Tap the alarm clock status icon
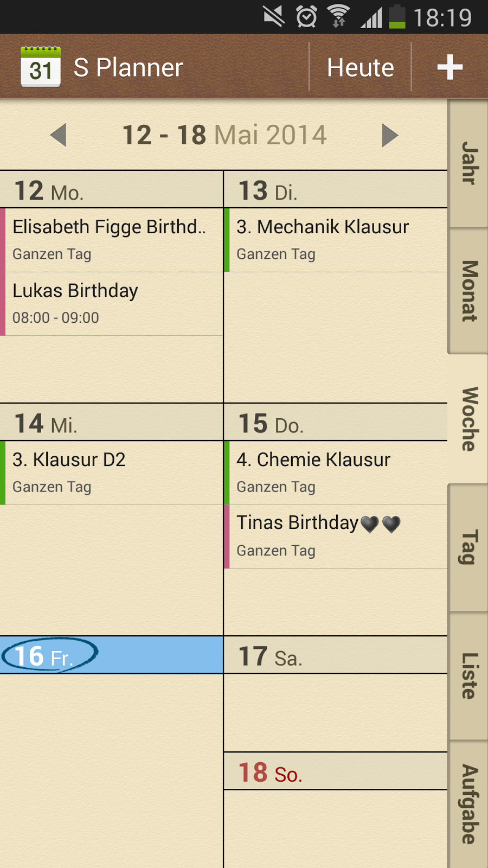This screenshot has width=488, height=868. pyautogui.click(x=306, y=17)
